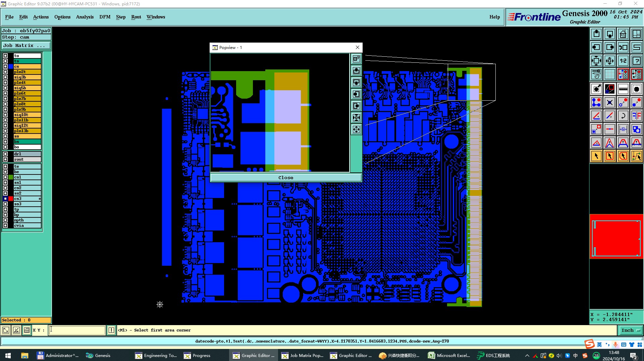
Task: Open the Job Matrix button
Action: coord(26,46)
